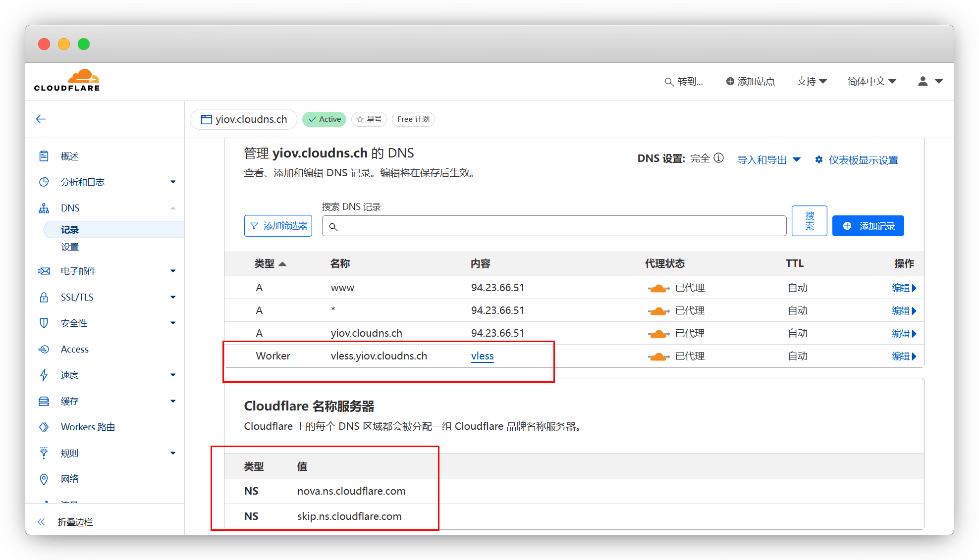Click the 搜索 DNS 记录 search field
979x560 pixels.
(554, 226)
